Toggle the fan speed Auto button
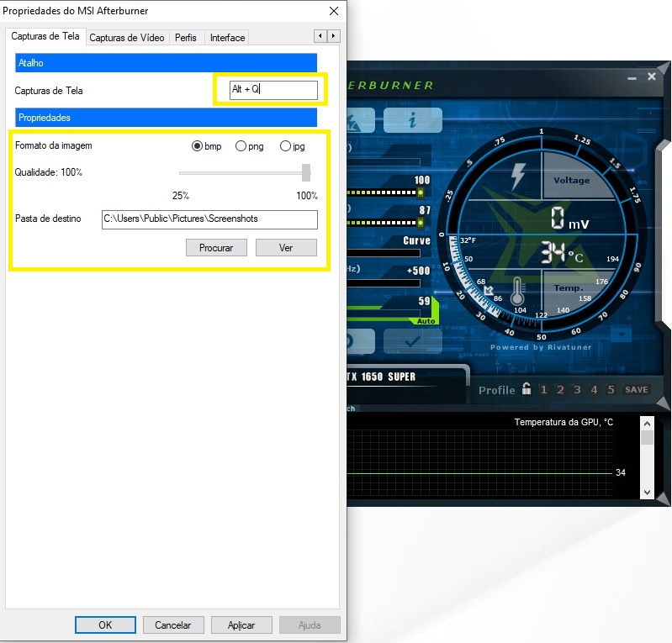This screenshot has height=643, width=672. click(426, 321)
